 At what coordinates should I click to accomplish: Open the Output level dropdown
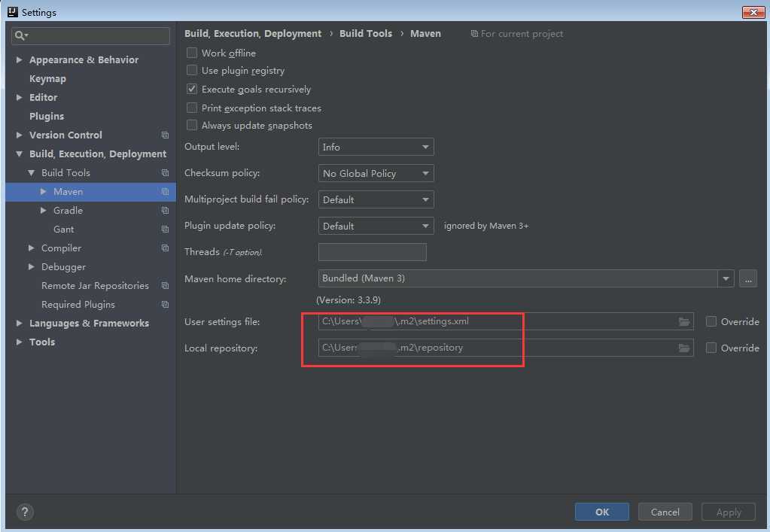point(376,147)
